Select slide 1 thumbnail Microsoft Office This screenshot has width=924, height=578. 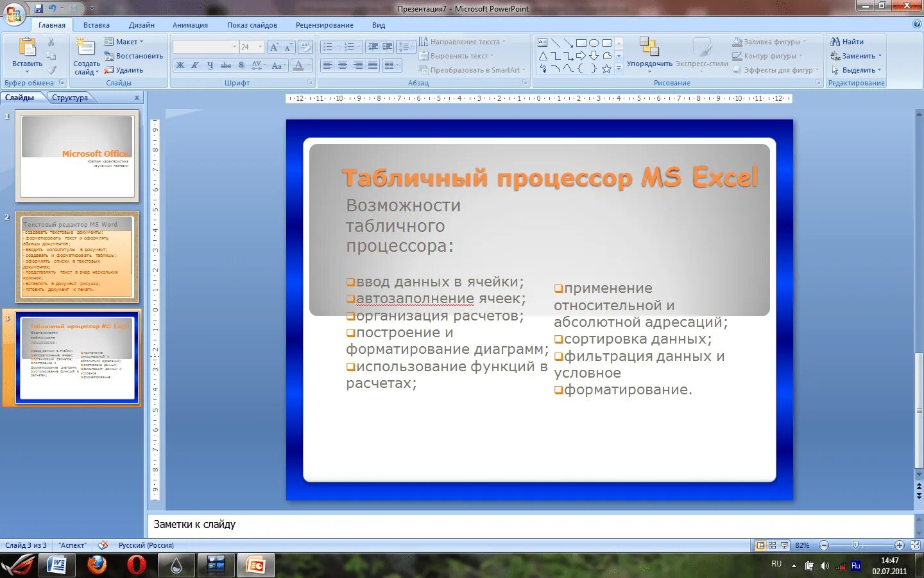click(x=77, y=155)
